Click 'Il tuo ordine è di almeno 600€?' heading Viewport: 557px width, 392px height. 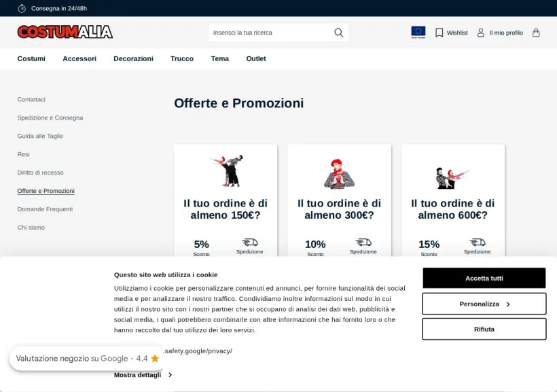tap(452, 209)
